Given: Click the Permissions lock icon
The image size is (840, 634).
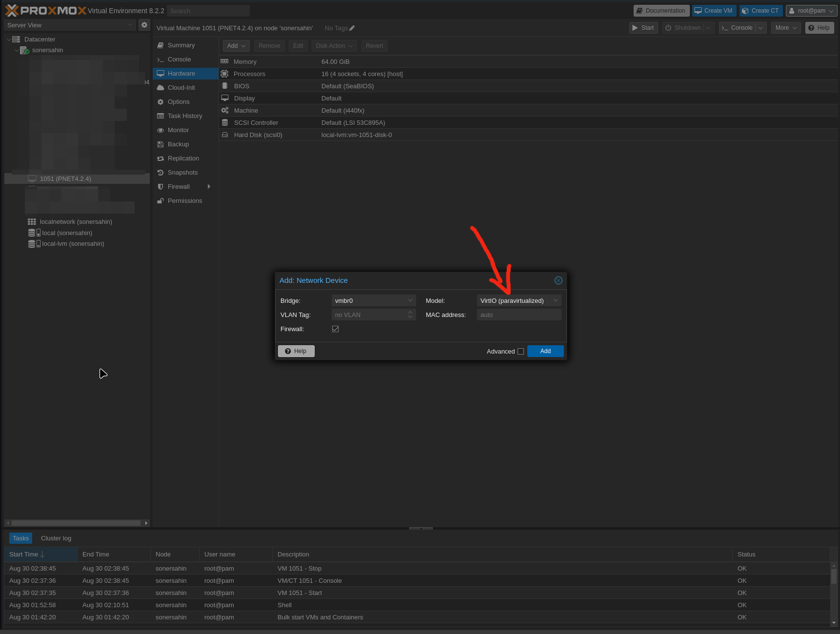Looking at the screenshot, I should click(x=160, y=201).
